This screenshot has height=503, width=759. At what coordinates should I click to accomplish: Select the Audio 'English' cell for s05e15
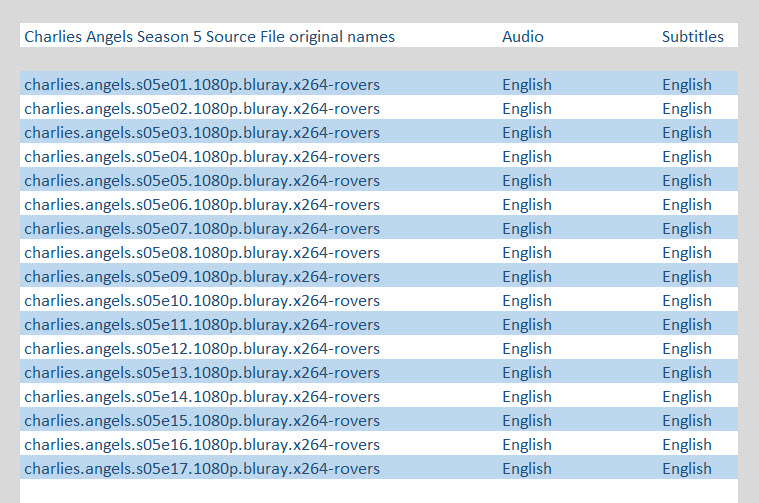pyautogui.click(x=527, y=421)
